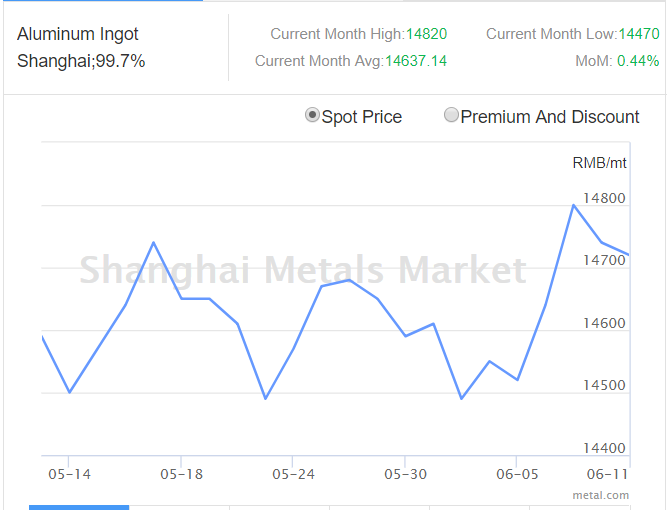The width and height of the screenshot is (672, 510).
Task: Click the last data point on the price line
Action: (628, 254)
